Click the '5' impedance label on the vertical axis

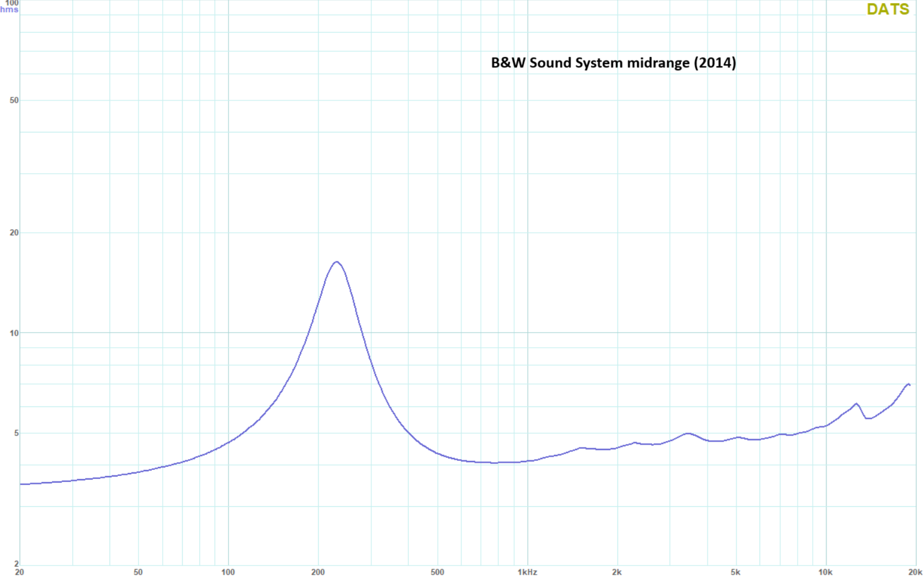pyautogui.click(x=16, y=433)
